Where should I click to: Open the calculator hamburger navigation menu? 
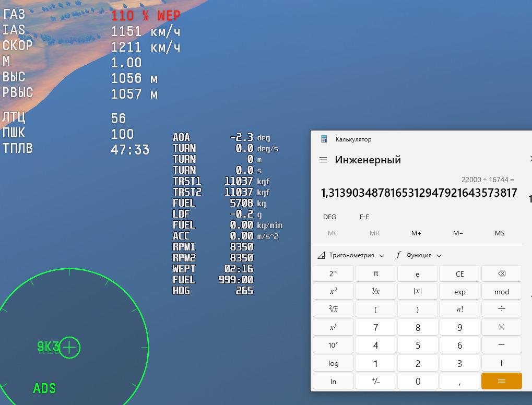(x=323, y=160)
